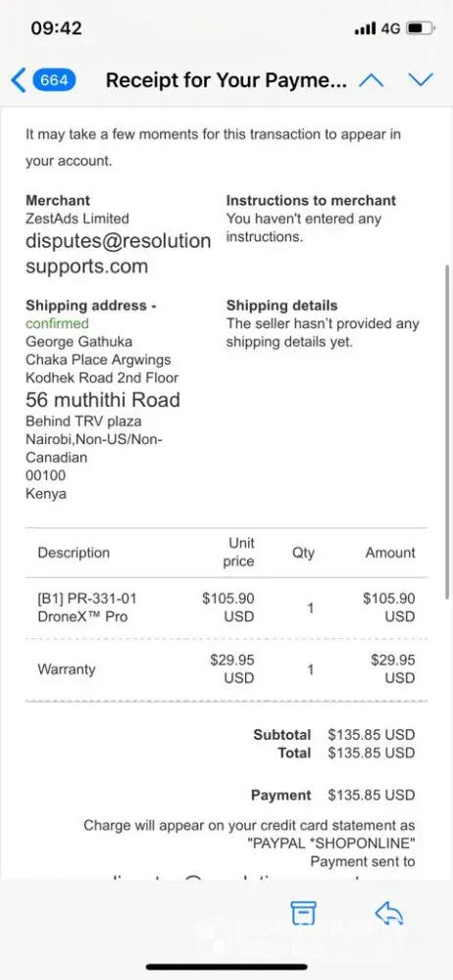Tap the Merchant name ZestAds Limited

76,219
